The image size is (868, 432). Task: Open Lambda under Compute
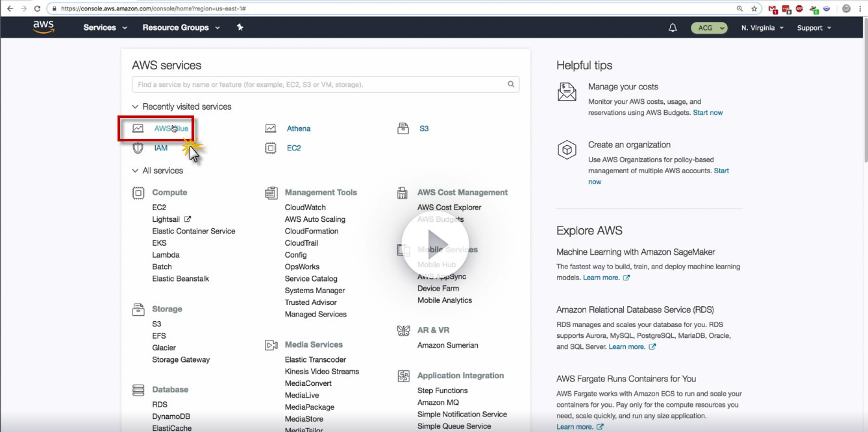pyautogui.click(x=166, y=255)
